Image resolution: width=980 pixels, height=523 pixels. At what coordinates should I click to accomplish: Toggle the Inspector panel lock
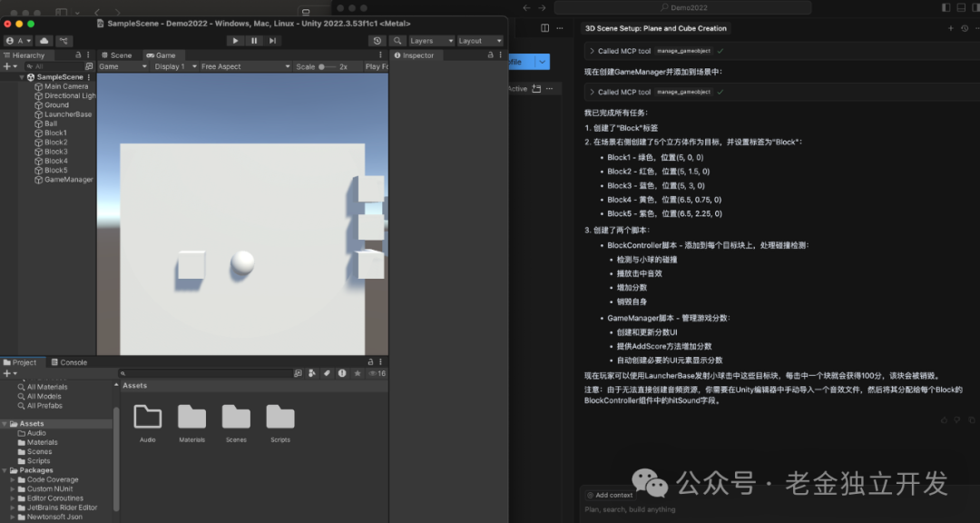pyautogui.click(x=491, y=55)
